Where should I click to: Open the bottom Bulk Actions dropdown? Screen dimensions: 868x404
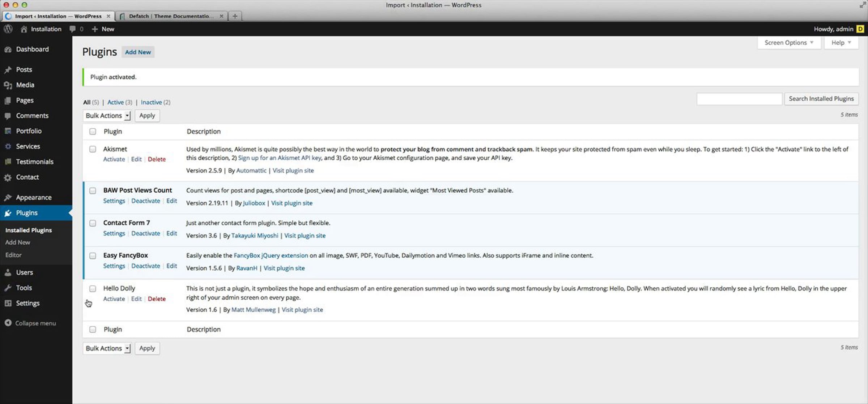[x=107, y=348]
